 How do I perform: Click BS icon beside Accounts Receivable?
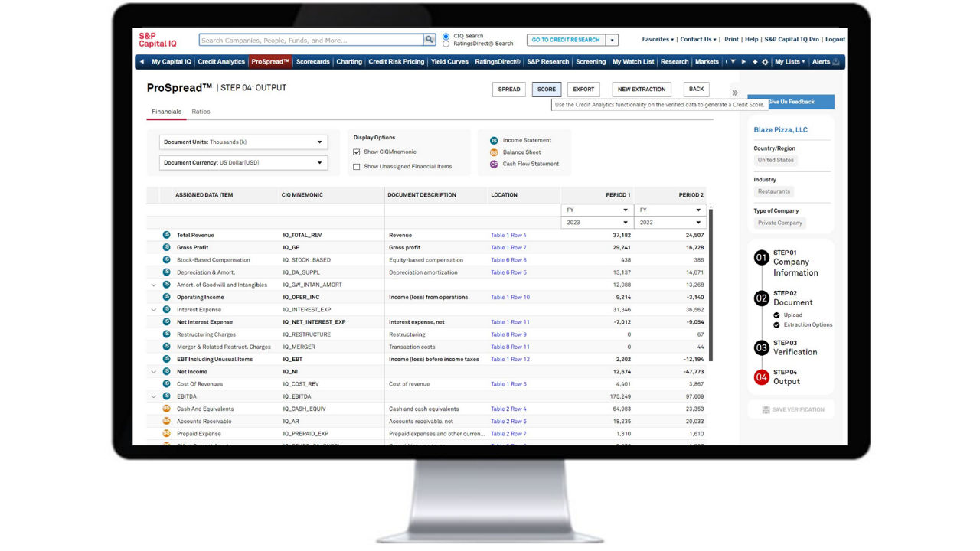click(x=166, y=421)
